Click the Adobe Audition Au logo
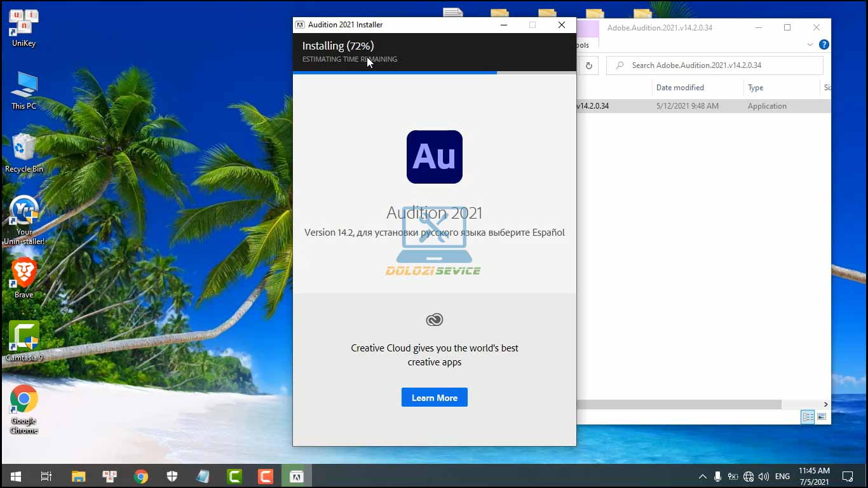868x488 pixels. pyautogui.click(x=434, y=157)
